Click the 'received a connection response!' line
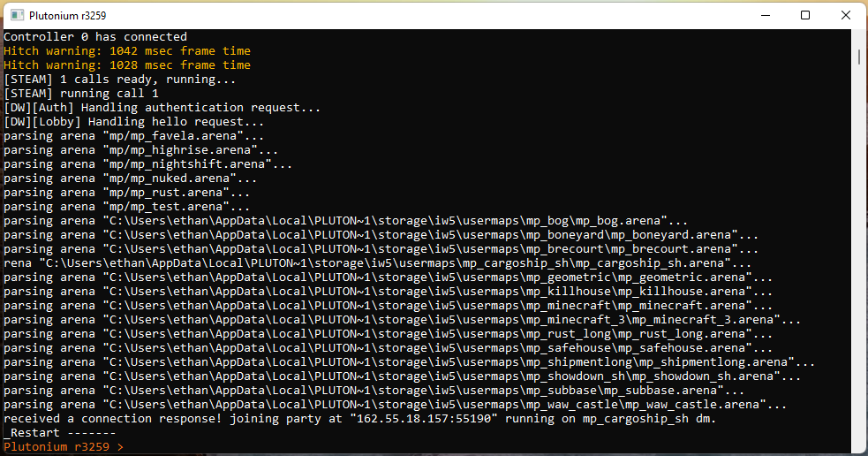868x456 pixels. 359,418
